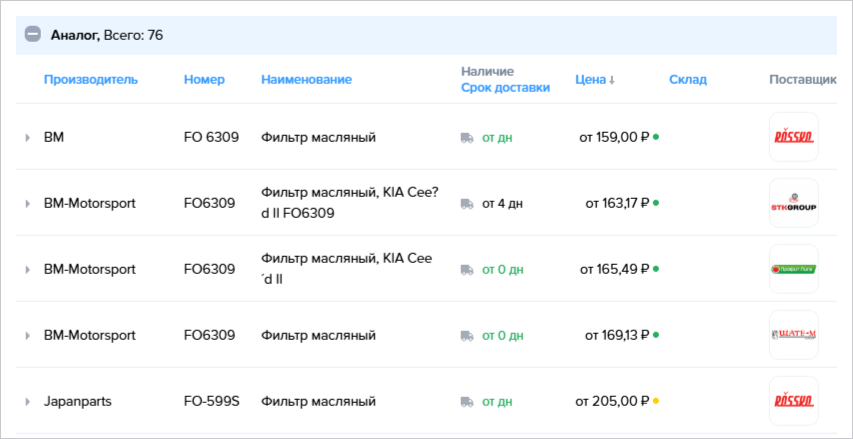
Task: Sort by Склад column header
Action: [x=687, y=80]
